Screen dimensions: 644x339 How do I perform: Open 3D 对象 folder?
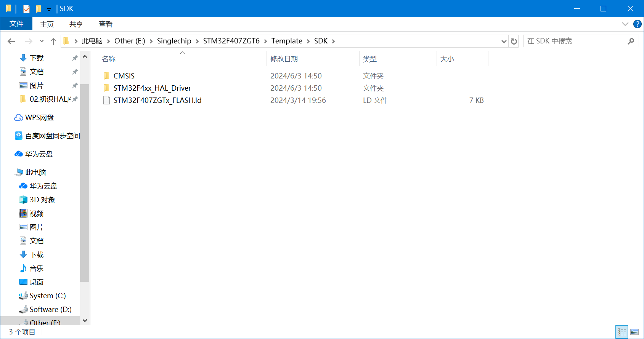(42, 200)
